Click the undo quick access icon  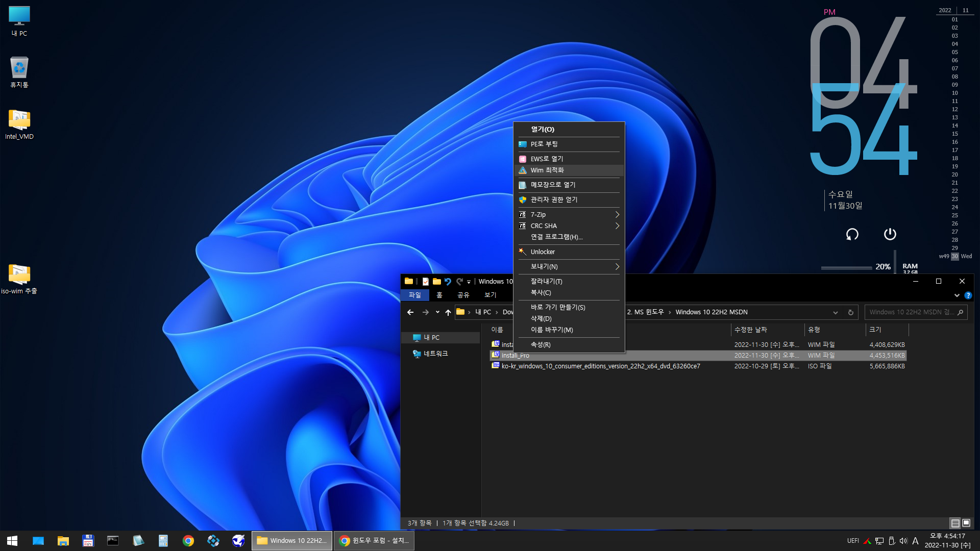448,282
